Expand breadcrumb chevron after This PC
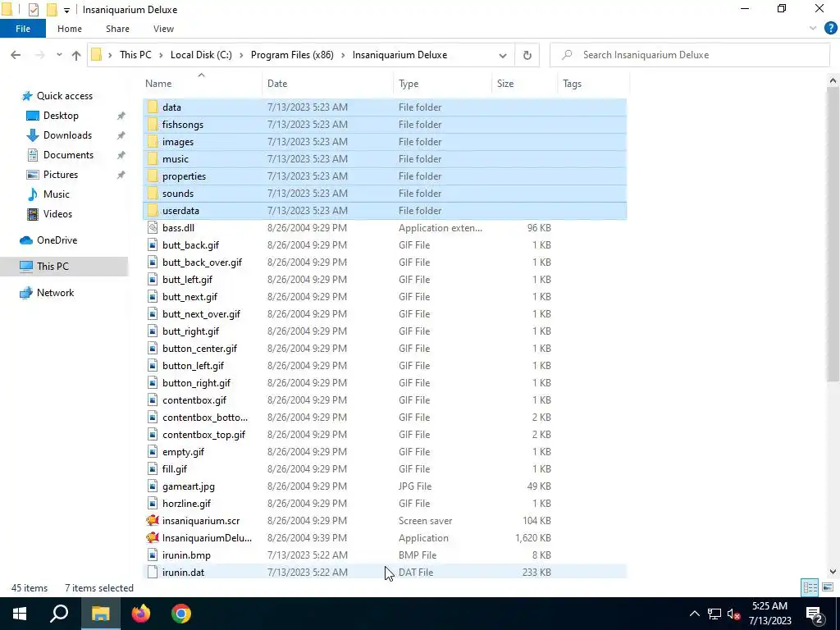The width and height of the screenshot is (840, 630). tap(162, 55)
